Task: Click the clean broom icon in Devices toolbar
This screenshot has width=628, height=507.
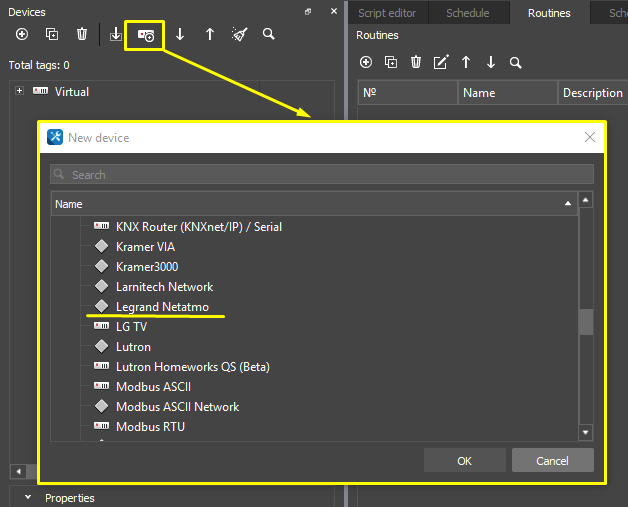Action: (239, 34)
